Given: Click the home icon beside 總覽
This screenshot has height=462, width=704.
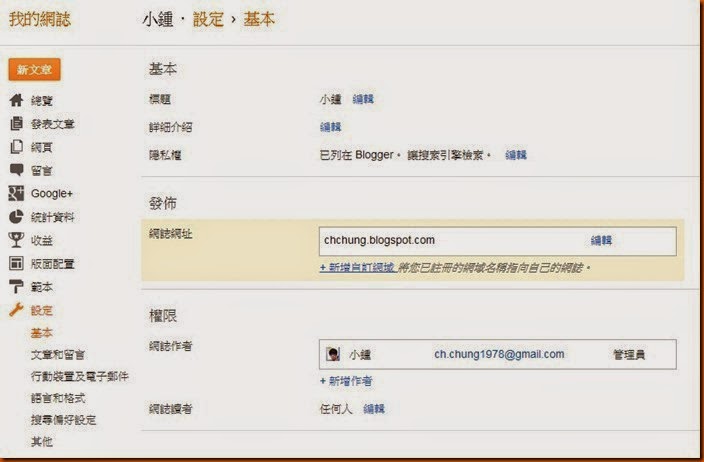Looking at the screenshot, I should 16,100.
